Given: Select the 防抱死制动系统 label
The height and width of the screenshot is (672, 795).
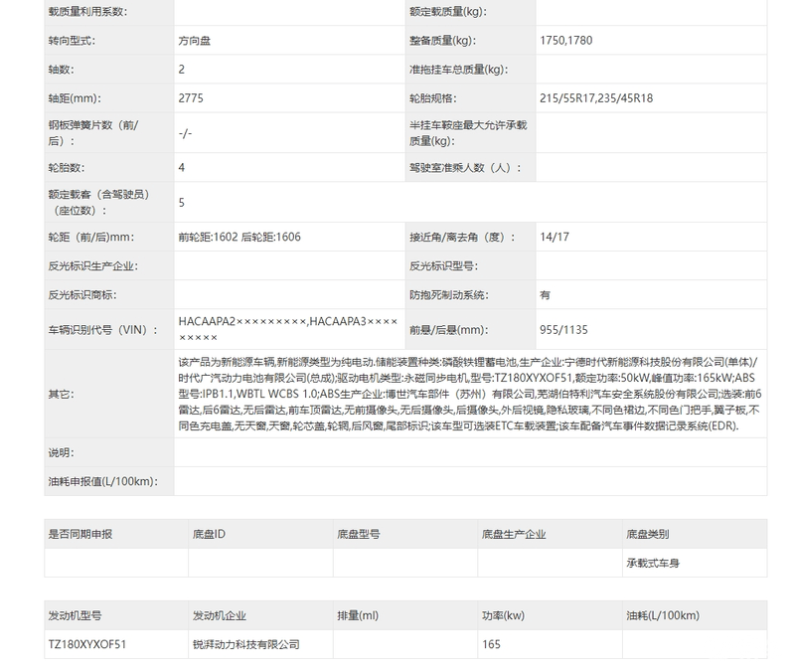Looking at the screenshot, I should 449,295.
